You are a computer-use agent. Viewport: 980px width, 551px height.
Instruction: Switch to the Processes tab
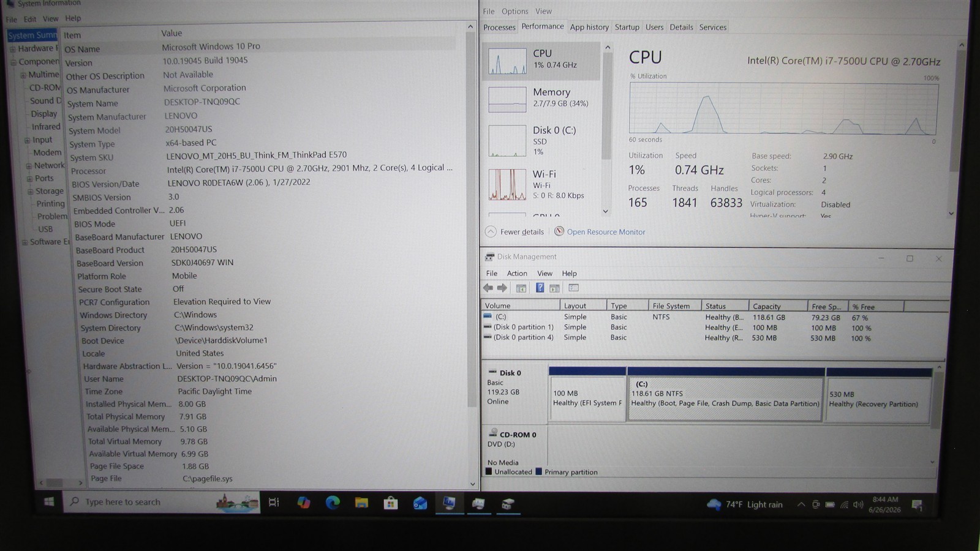[499, 27]
